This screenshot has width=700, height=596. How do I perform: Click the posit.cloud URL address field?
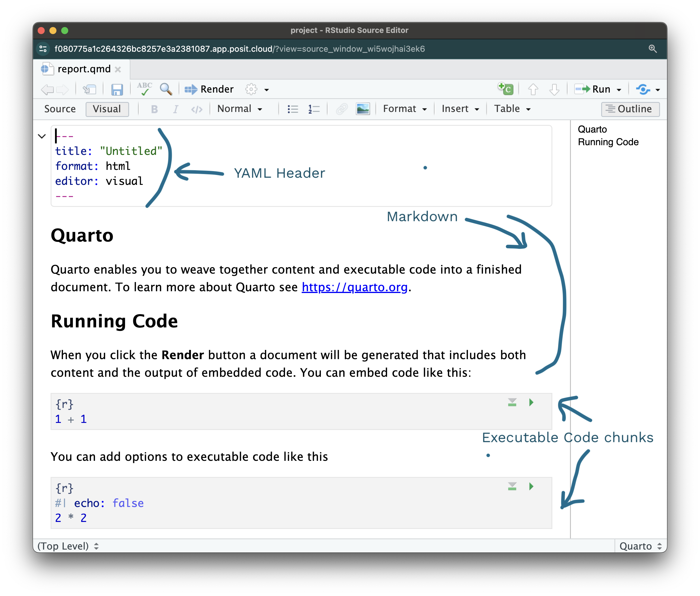click(239, 49)
